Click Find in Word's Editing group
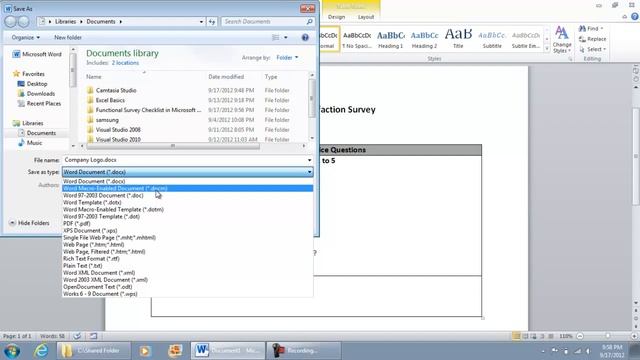Viewport: 640px width, 360px height. (591, 29)
